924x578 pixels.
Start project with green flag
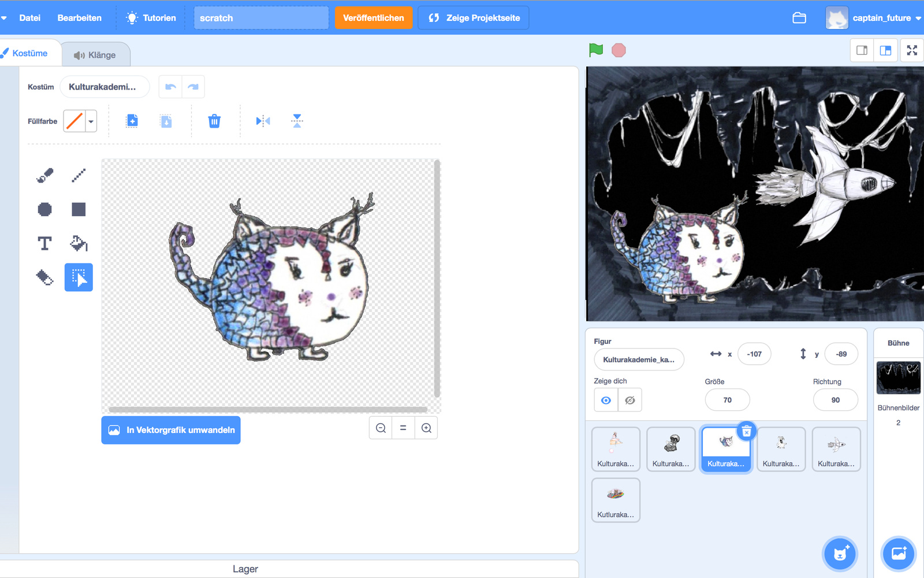[596, 50]
